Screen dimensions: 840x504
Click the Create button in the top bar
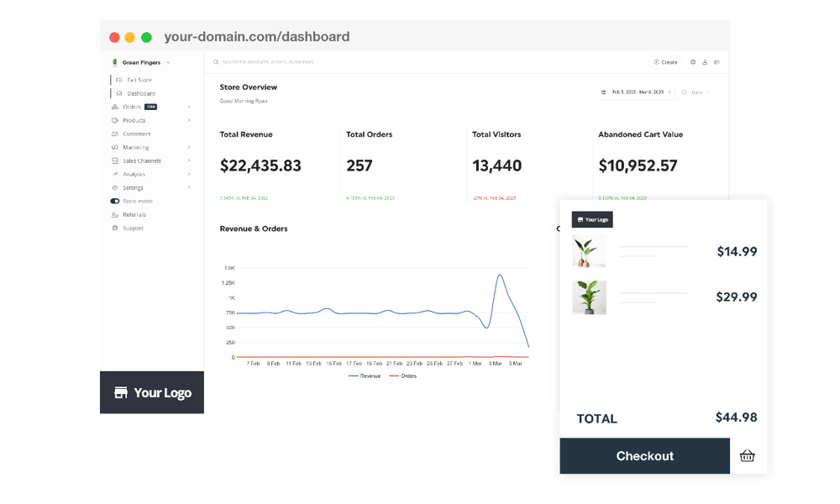(668, 61)
